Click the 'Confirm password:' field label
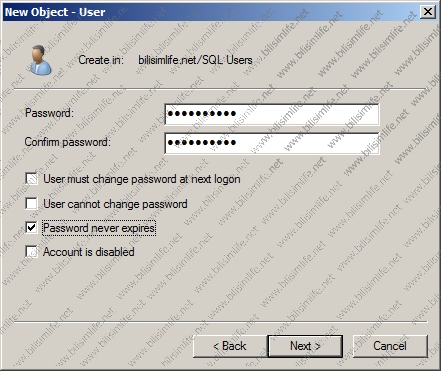This screenshot has height=371, width=441. click(x=68, y=142)
